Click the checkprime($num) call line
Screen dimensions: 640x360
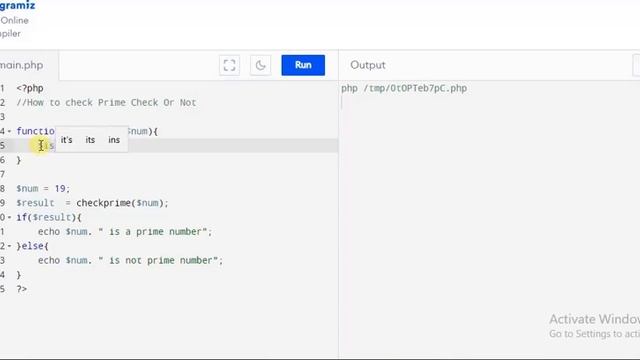click(x=92, y=203)
